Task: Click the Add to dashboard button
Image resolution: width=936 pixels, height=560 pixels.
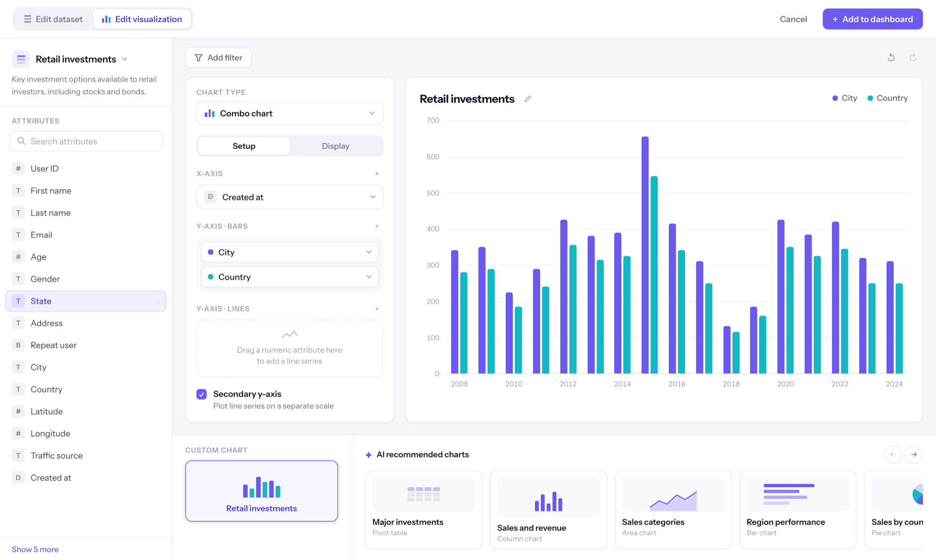Action: pyautogui.click(x=872, y=19)
